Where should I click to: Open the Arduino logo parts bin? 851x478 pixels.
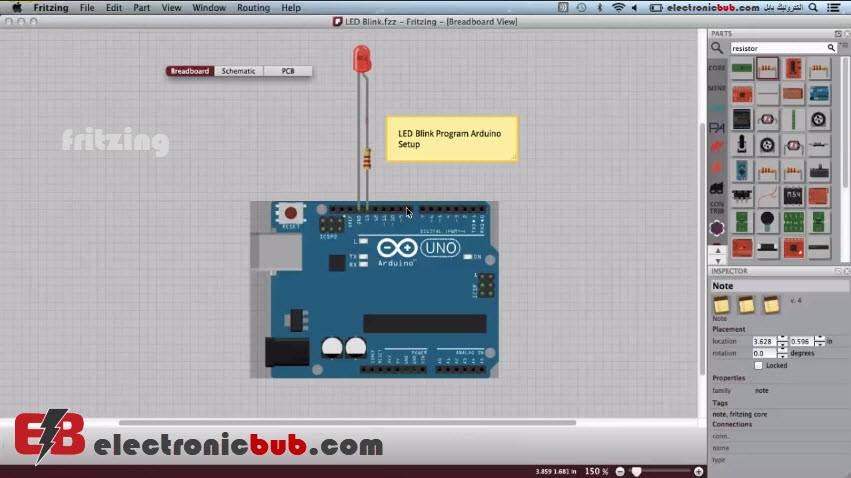tap(717, 108)
